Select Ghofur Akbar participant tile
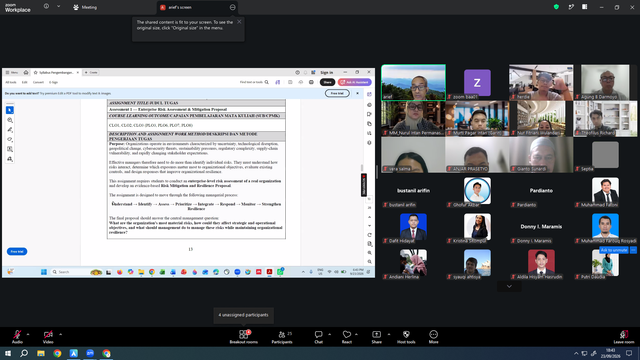 pyautogui.click(x=477, y=191)
